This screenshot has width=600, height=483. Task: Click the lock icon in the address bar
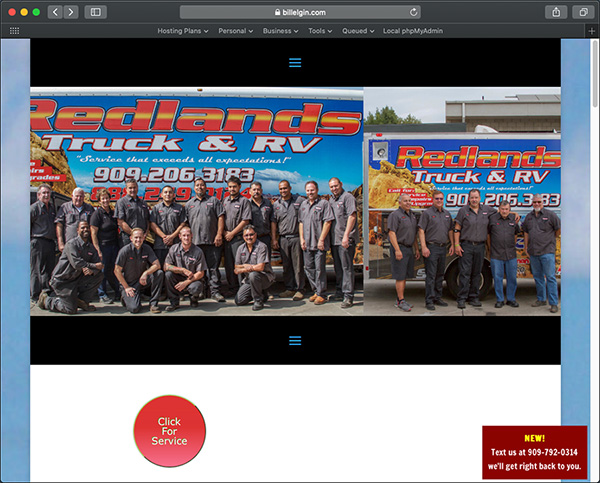(277, 12)
